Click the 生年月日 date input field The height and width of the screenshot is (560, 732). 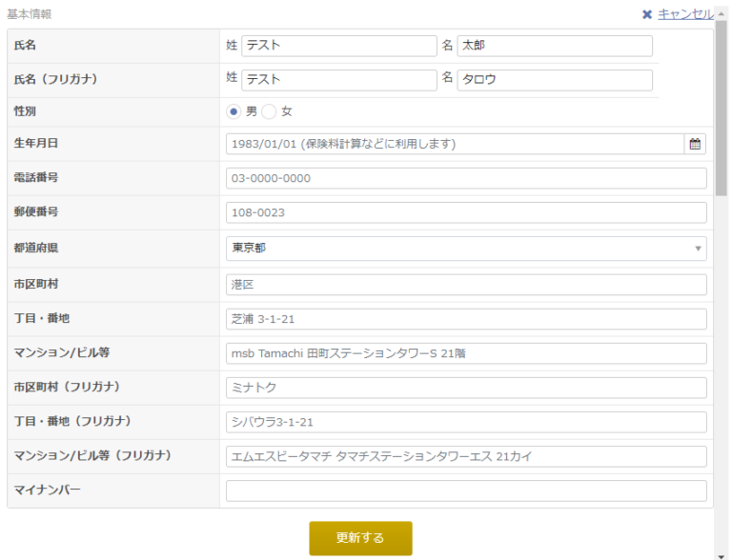coord(455,144)
